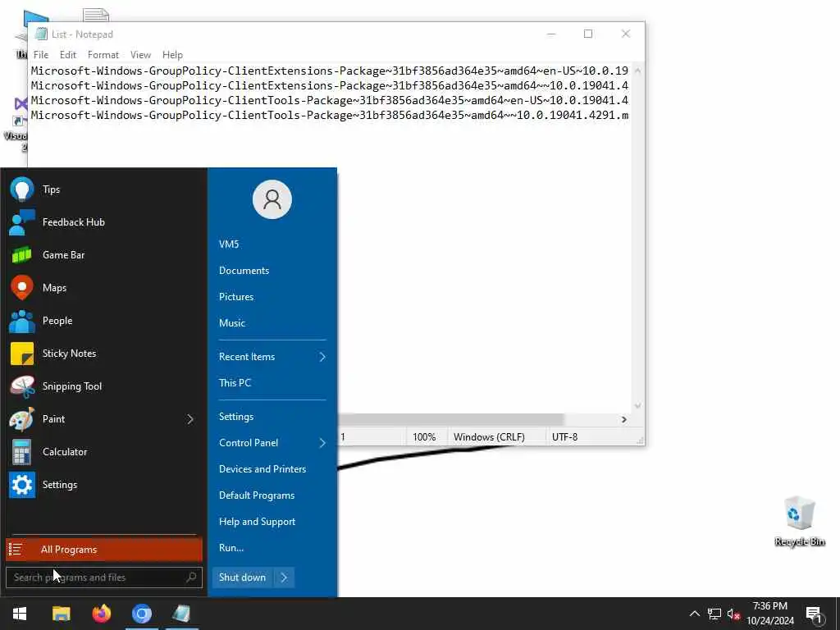Open This PC from Start menu

tap(235, 383)
